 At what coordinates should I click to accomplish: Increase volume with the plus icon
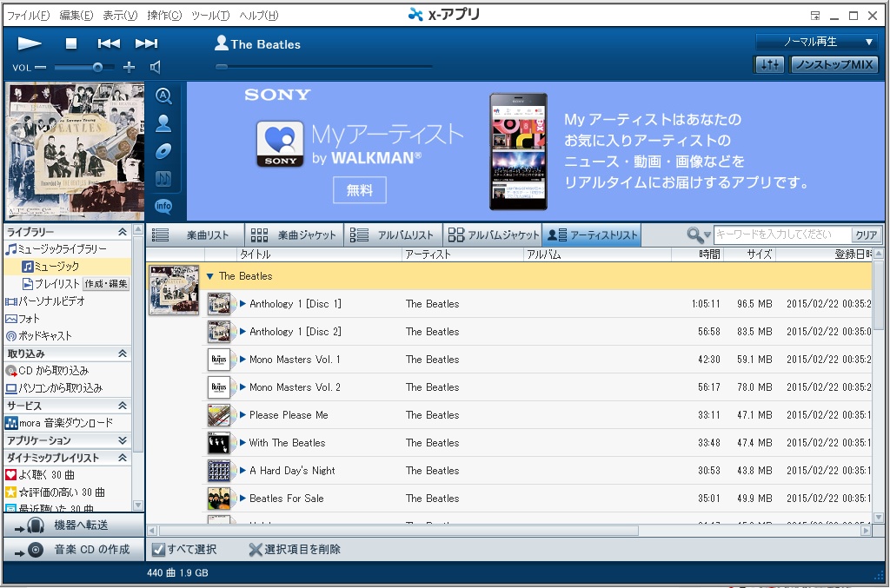[130, 68]
